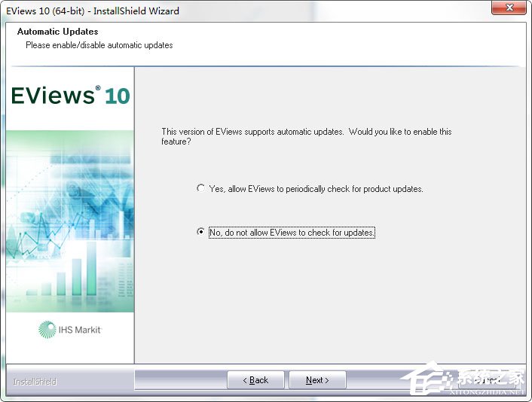Click the 'EViews 10 (64-bit)' window title
The height and width of the screenshot is (402, 532).
tap(92, 11)
